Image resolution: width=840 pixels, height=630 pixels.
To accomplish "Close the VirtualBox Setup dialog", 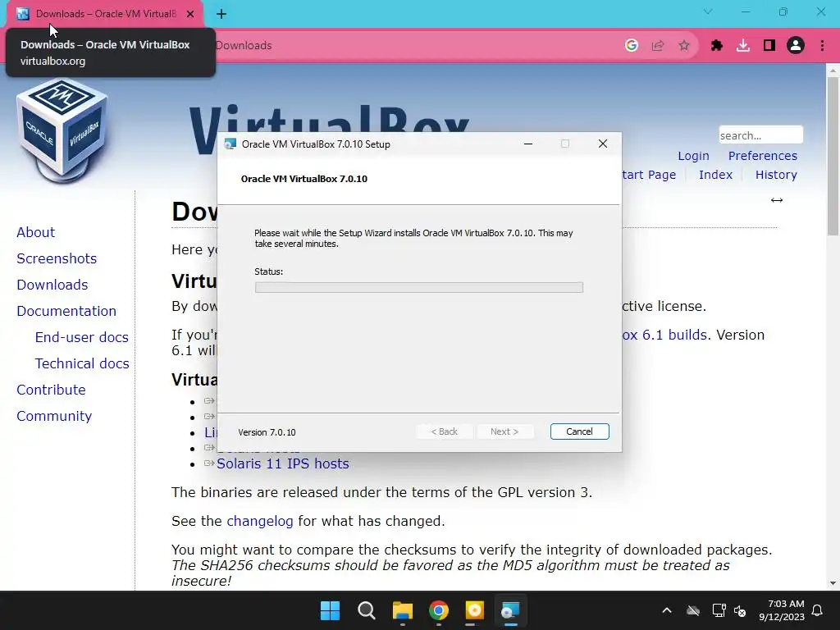I will click(x=603, y=144).
